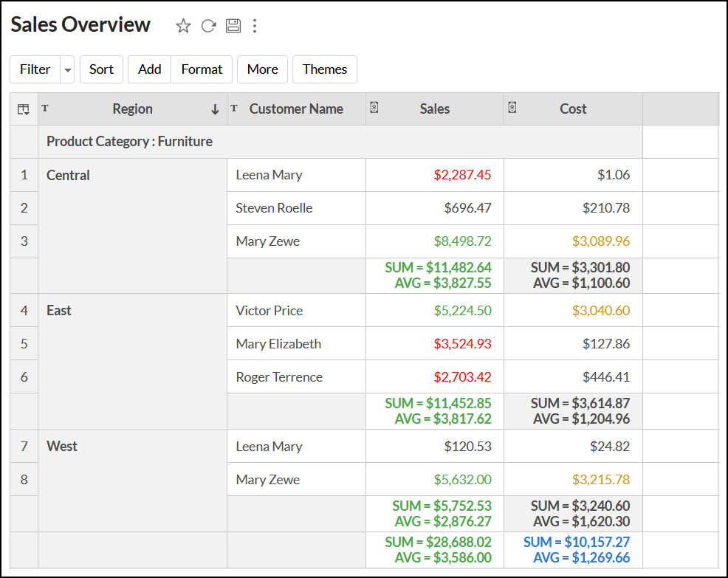The height and width of the screenshot is (578, 728).
Task: Click the save disk icon
Action: pos(233,26)
